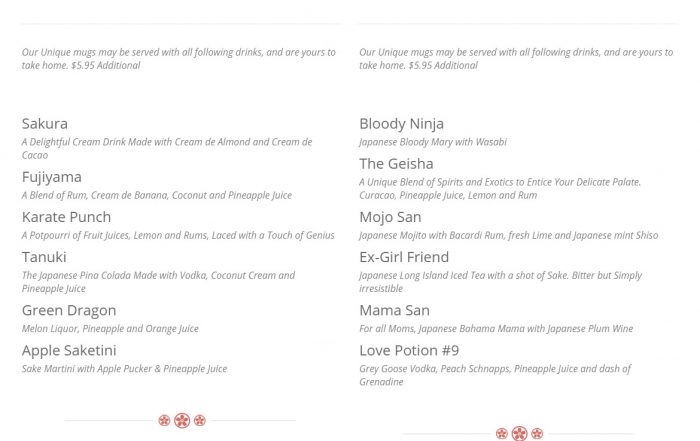Screen dimensions: 700x441
Task: Select the Sakura drink heading
Action: 45,124
